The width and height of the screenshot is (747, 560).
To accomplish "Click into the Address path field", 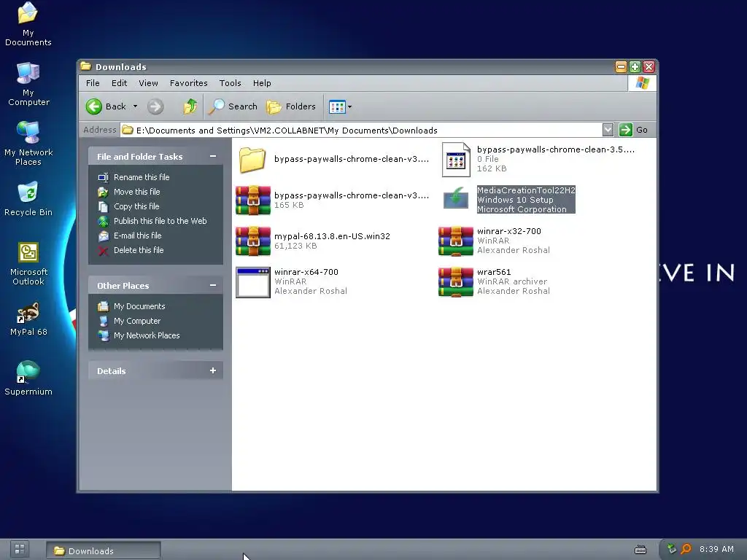I will (360, 130).
